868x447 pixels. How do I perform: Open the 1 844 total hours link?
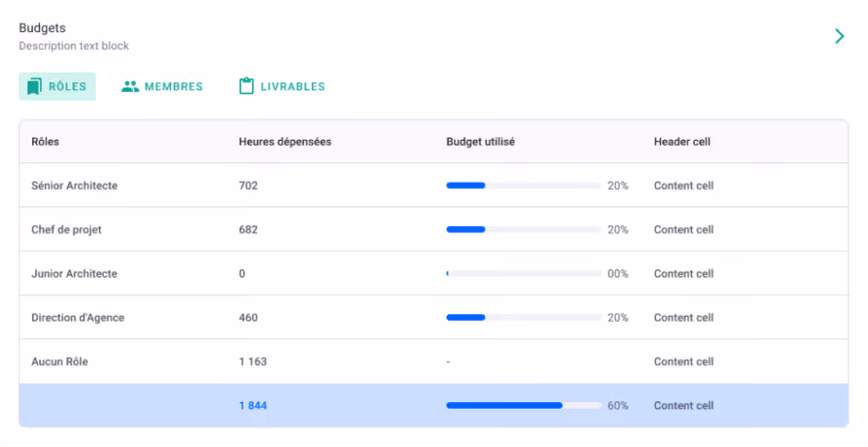coord(253,406)
